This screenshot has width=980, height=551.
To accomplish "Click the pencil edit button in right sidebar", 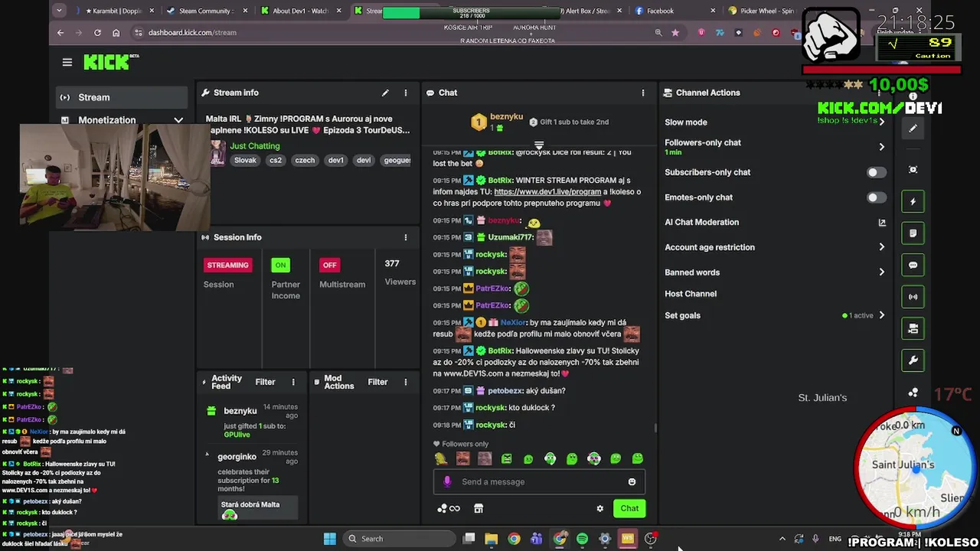I will pos(913,129).
